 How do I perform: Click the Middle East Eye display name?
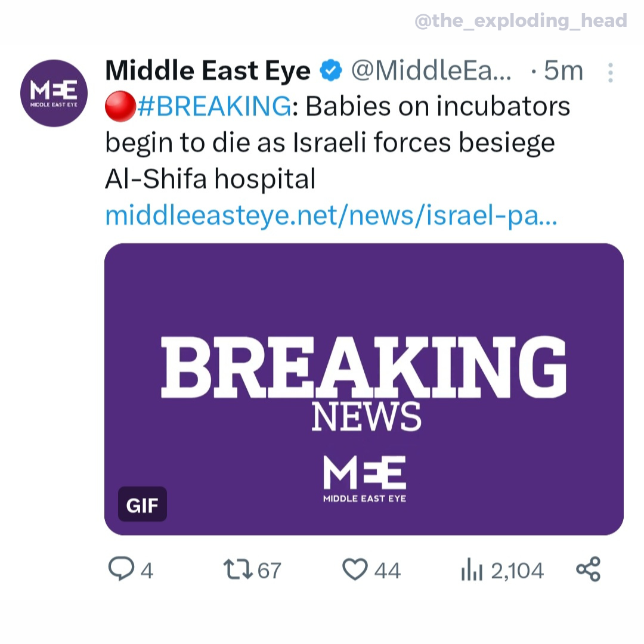pyautogui.click(x=208, y=72)
